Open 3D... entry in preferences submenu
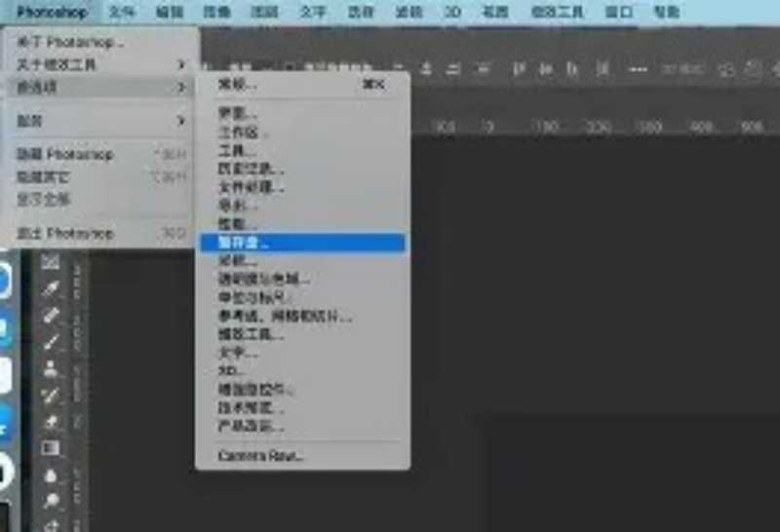This screenshot has width=780, height=532. click(302, 371)
